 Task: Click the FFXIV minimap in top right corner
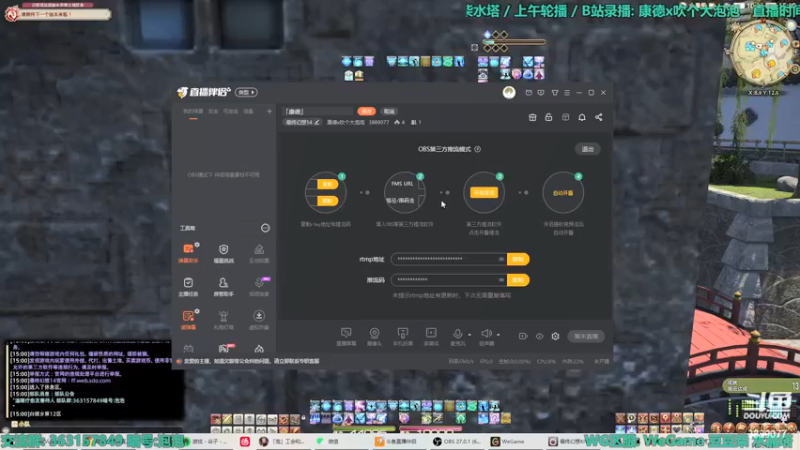(x=762, y=53)
